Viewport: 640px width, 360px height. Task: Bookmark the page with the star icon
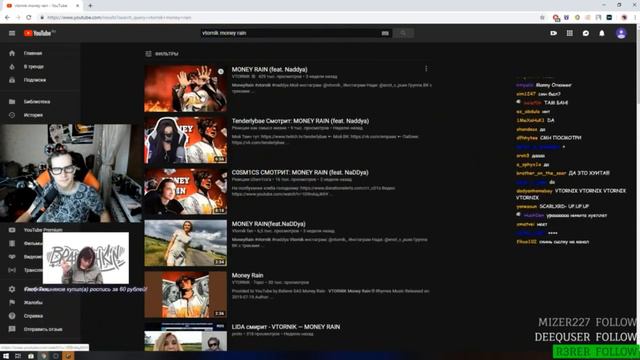(542, 18)
